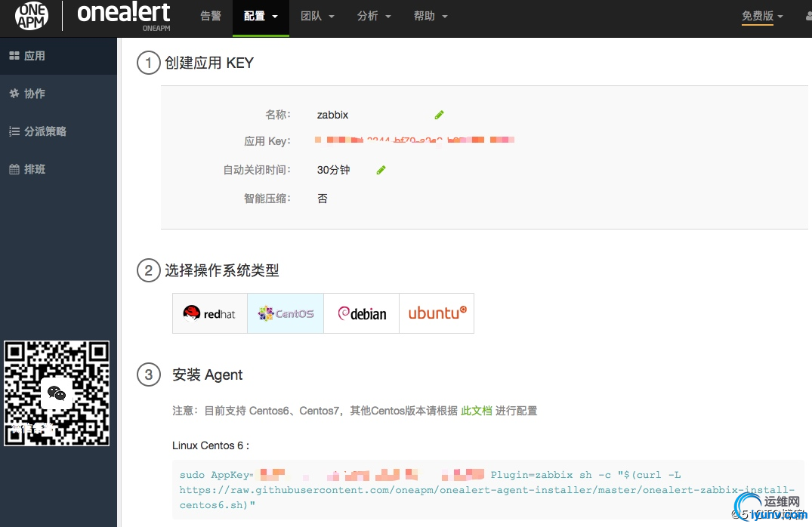Image resolution: width=812 pixels, height=527 pixels.
Task: Edit 自动关闭时间 via its pencil icon
Action: [381, 169]
